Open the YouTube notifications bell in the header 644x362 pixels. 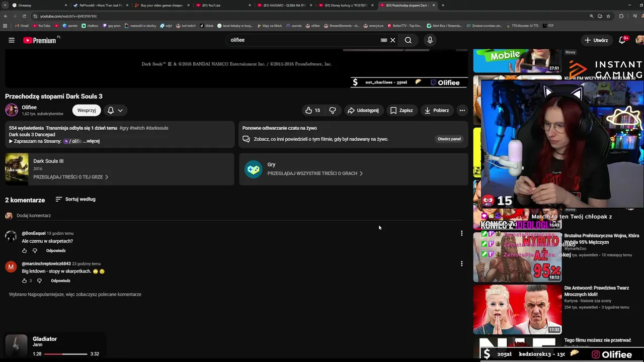point(622,40)
